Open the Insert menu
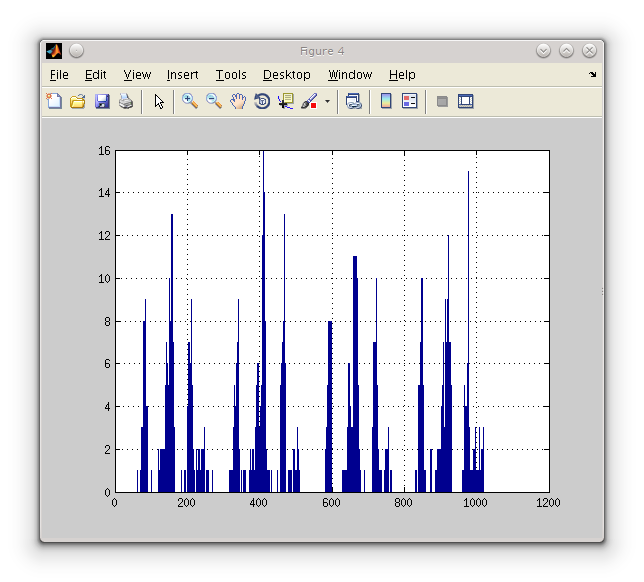 pos(182,75)
